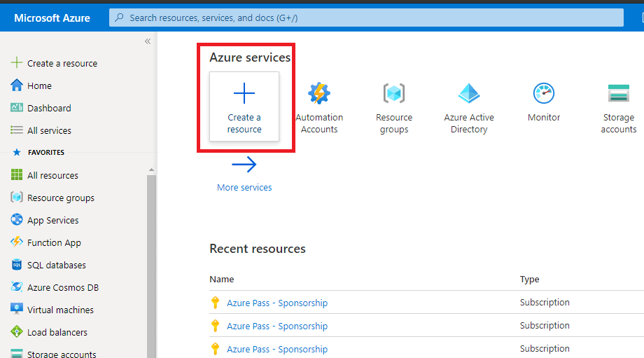644x358 pixels.
Task: Click the SQL databases icon
Action: (16, 264)
